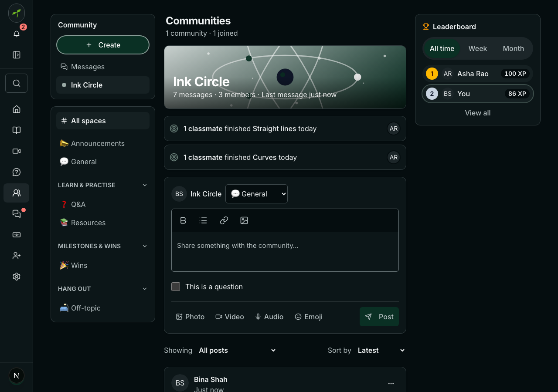
Task: Attach a Photo to the post
Action: (x=190, y=317)
